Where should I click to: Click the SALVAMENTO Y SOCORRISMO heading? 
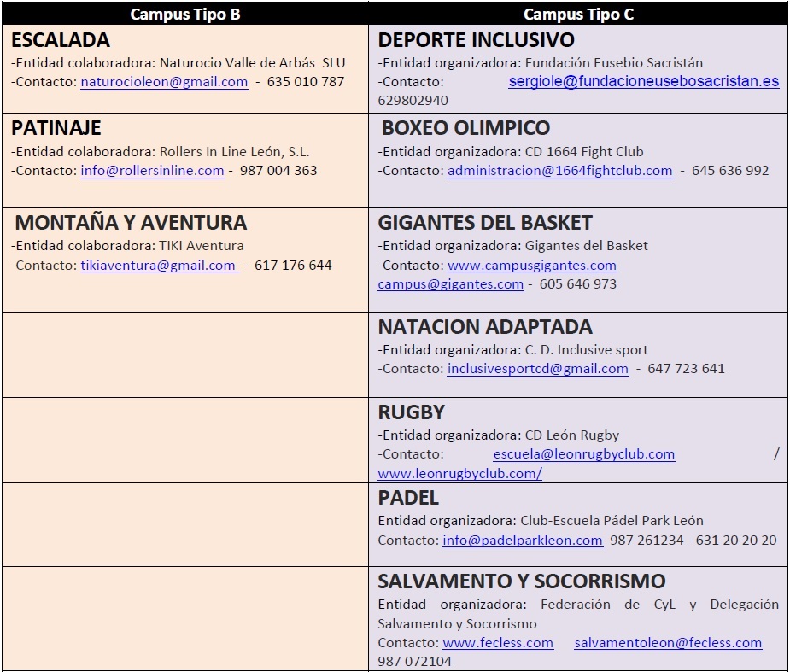click(x=522, y=581)
